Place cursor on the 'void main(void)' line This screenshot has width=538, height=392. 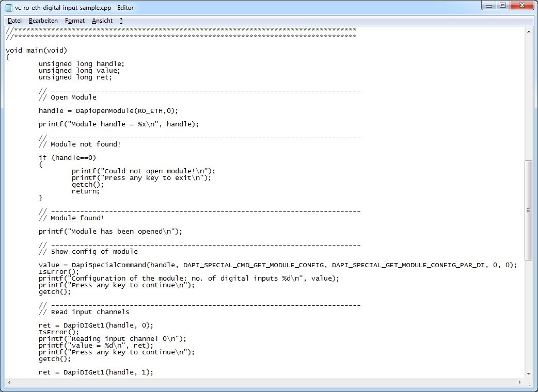click(37, 51)
